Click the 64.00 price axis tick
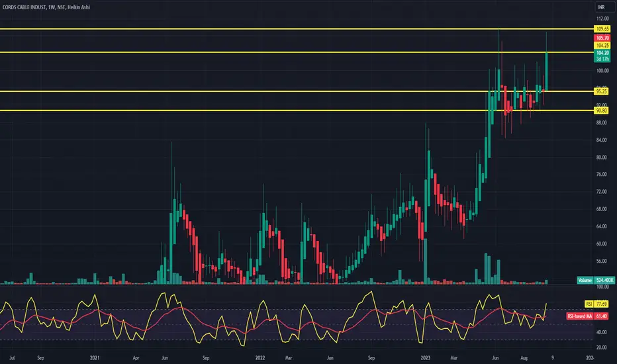This screenshot has height=364, width=617. 601,226
